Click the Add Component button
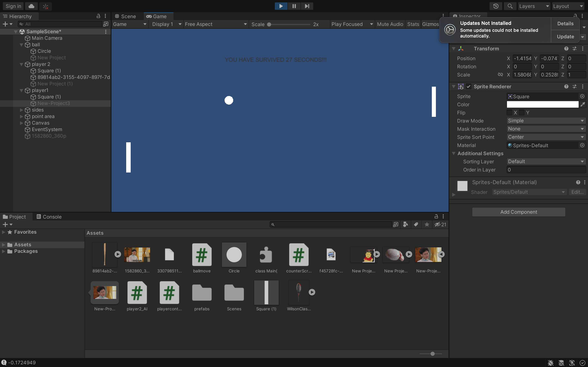588x367 pixels. [x=519, y=212]
